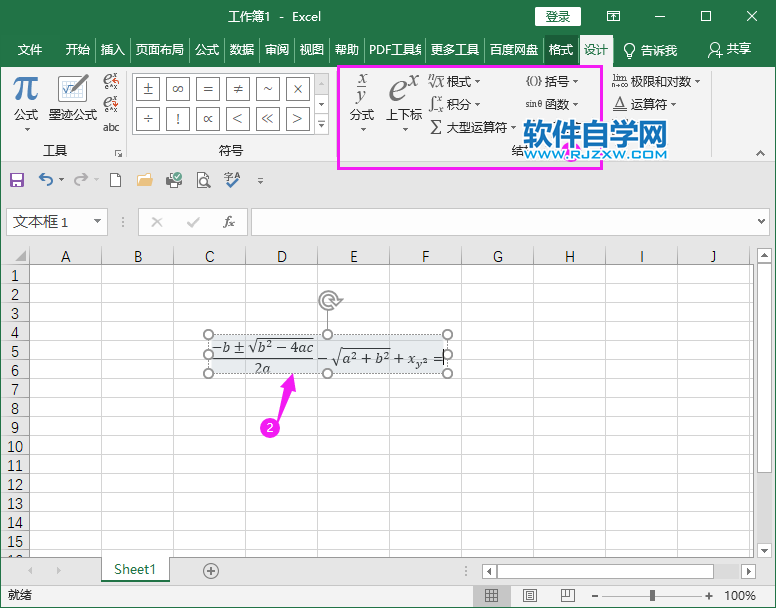Click the 共享 Share button
Viewport: 776px width, 608px height.
coord(729,49)
